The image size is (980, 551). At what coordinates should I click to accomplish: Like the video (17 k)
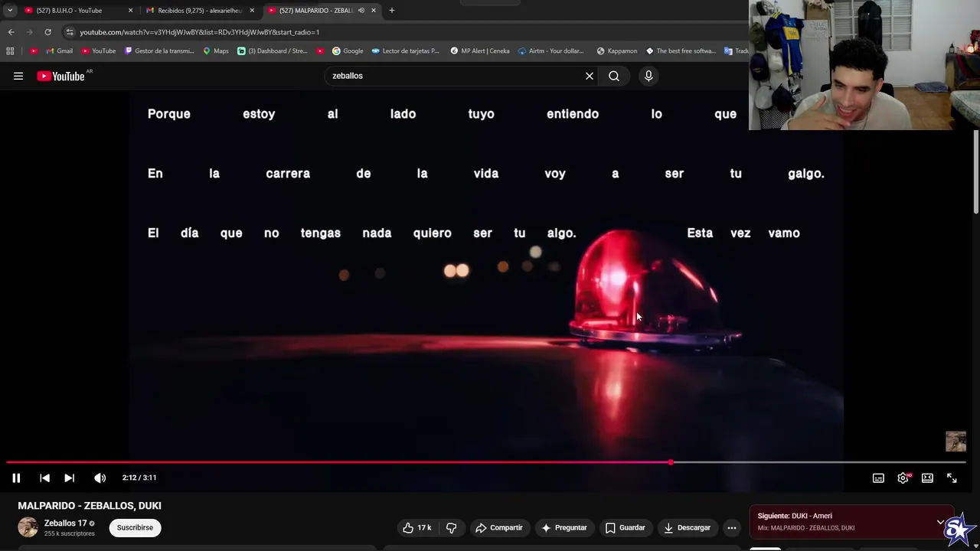point(417,527)
